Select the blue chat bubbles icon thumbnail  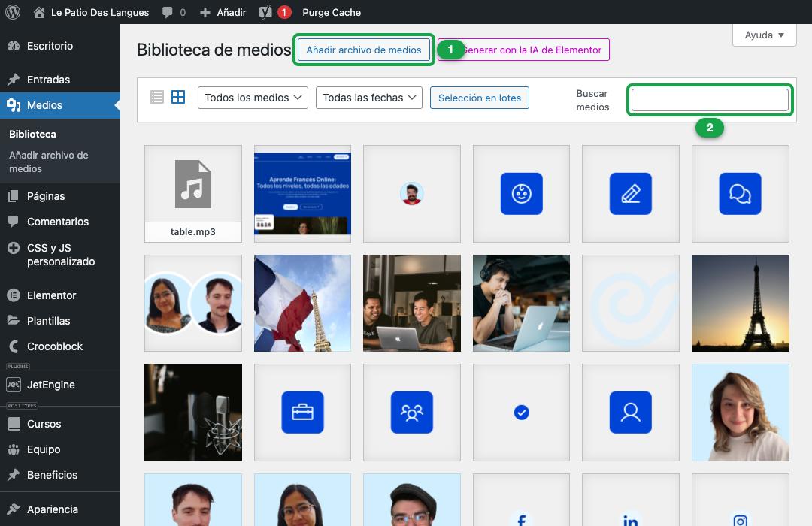point(741,194)
